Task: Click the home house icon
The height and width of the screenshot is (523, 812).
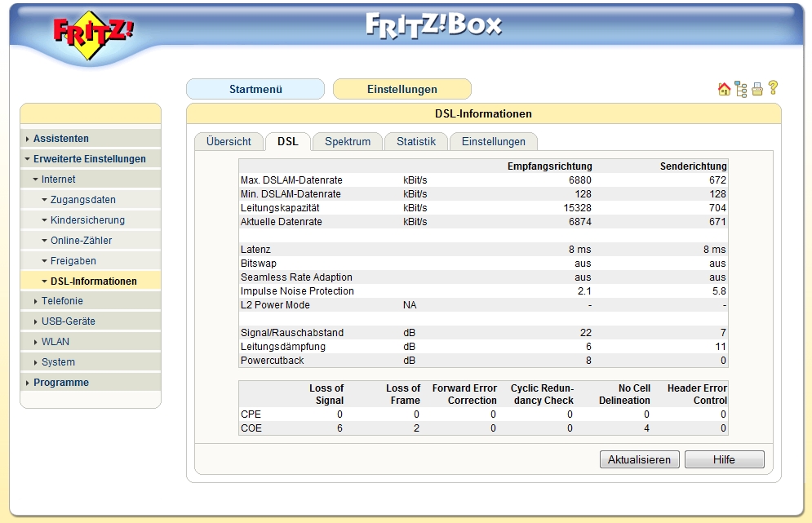Action: point(724,90)
